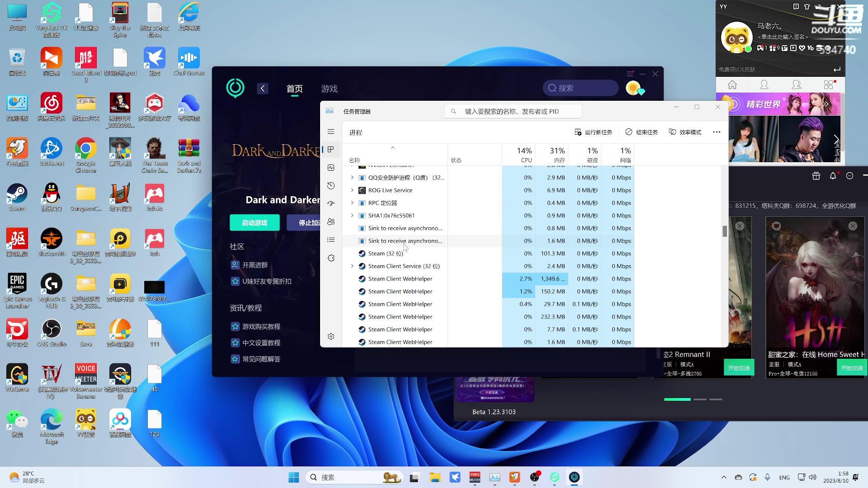The image size is (868, 488).
Task: Select the 1,349.6 MB Steam WebHelper memory cell
Action: point(552,279)
